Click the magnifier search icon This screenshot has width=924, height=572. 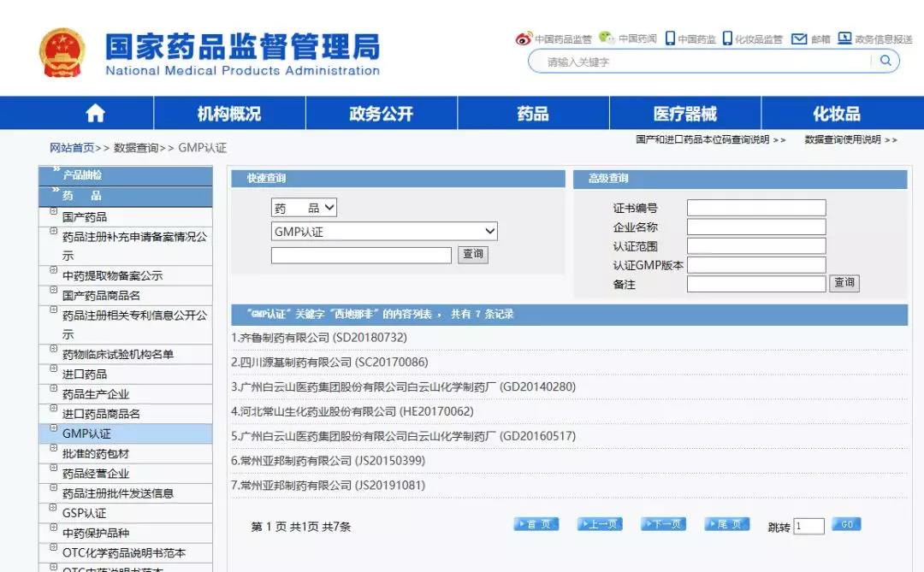(885, 60)
